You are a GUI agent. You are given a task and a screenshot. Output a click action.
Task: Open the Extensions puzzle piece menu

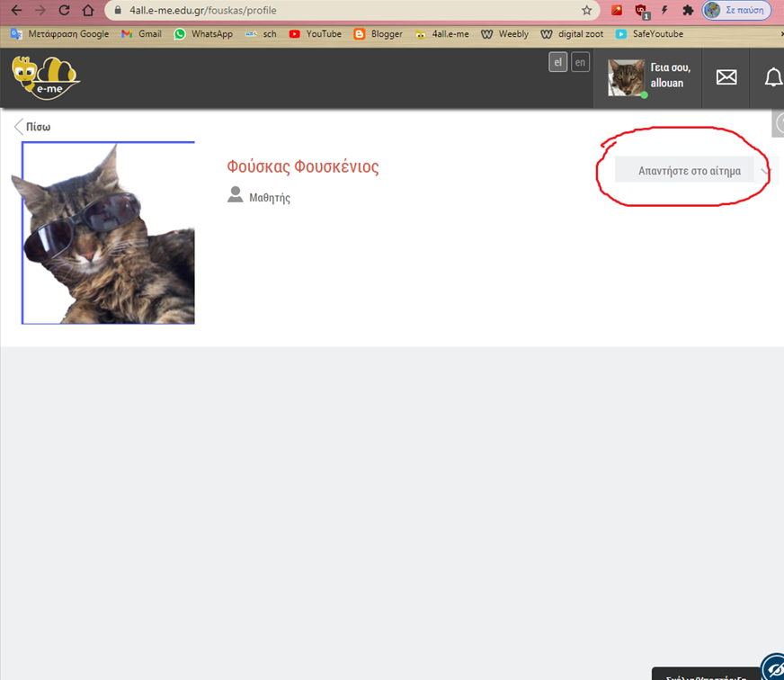688,10
